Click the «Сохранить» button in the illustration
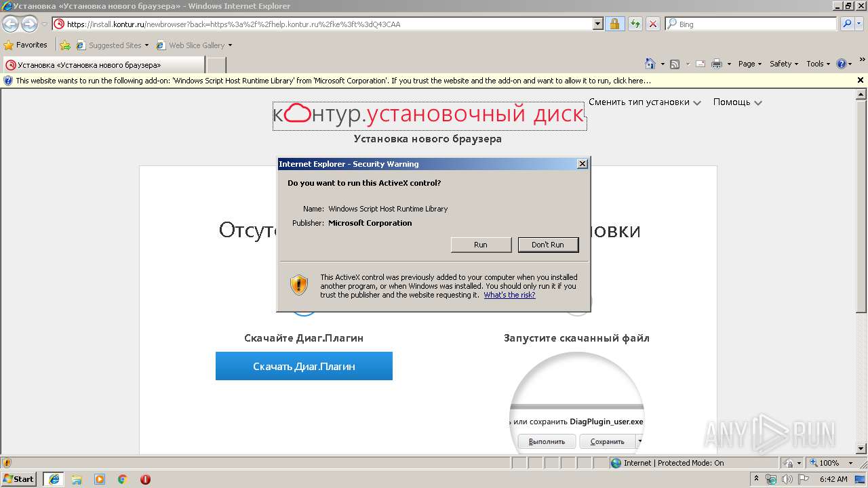The height and width of the screenshot is (488, 868). [607, 441]
